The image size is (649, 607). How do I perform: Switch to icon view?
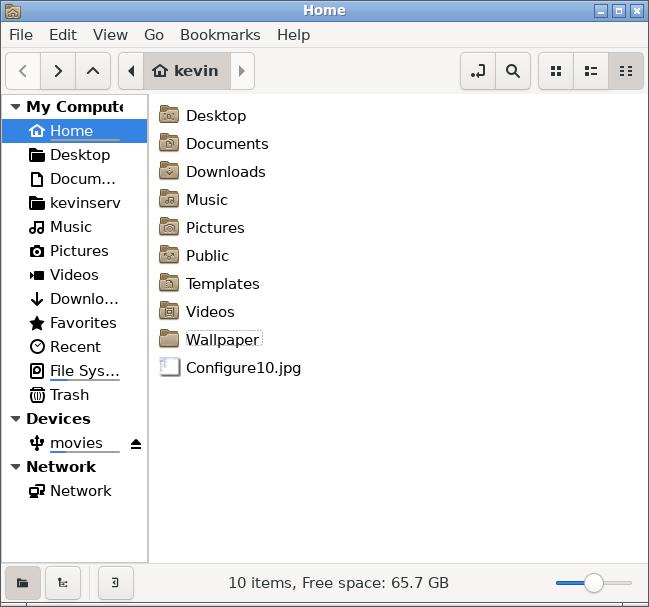[x=556, y=71]
